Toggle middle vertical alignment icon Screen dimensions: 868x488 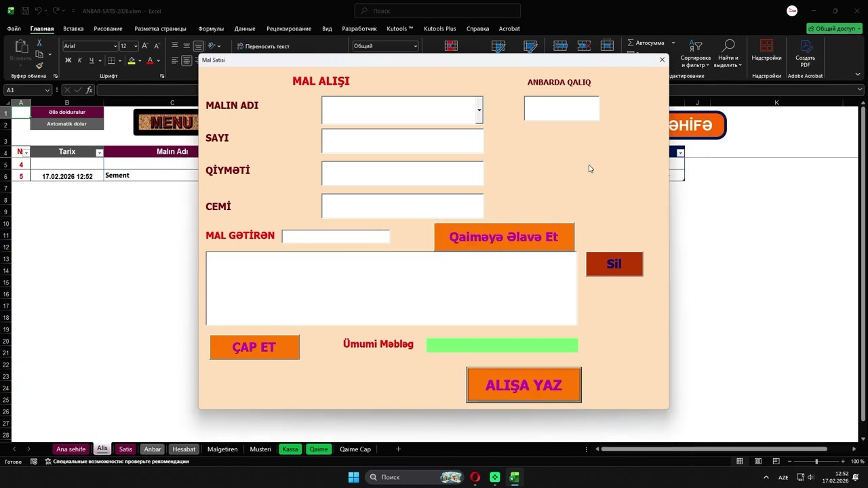tap(186, 46)
